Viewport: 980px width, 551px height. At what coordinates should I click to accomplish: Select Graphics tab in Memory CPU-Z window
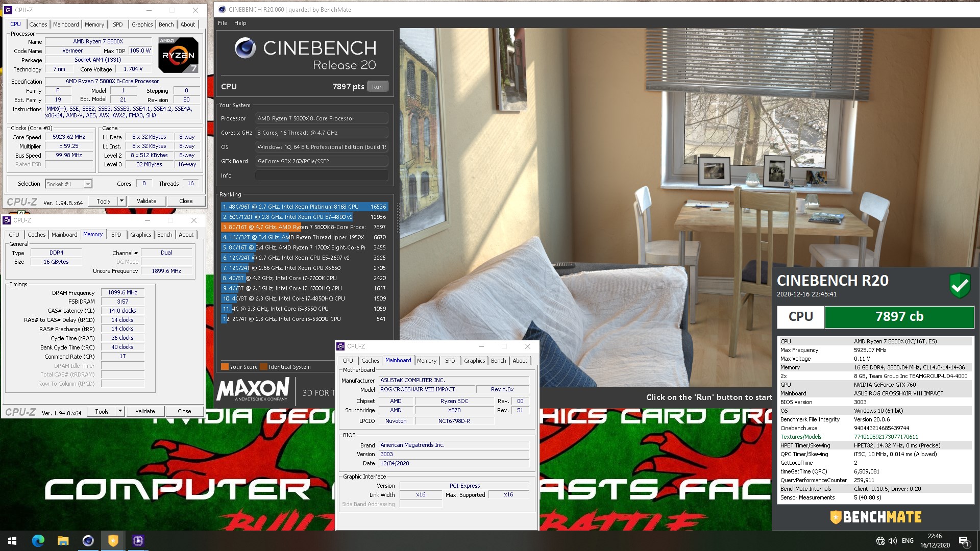[x=140, y=235]
